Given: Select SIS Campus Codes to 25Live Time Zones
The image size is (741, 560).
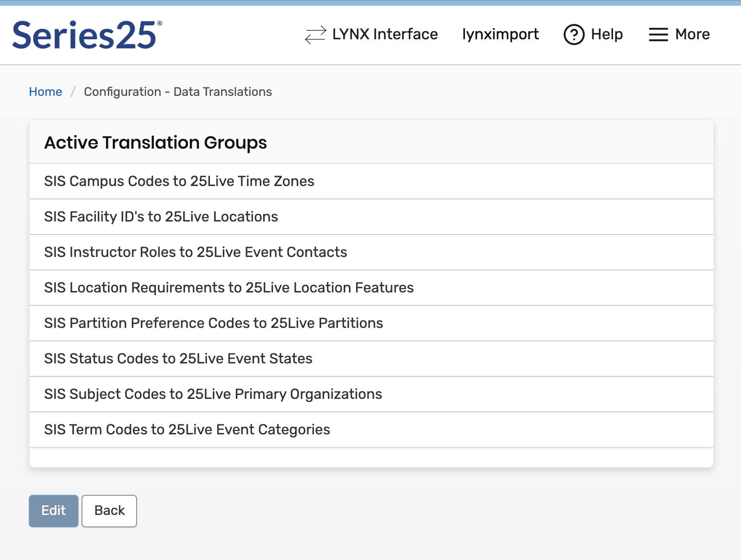Looking at the screenshot, I should [x=371, y=181].
